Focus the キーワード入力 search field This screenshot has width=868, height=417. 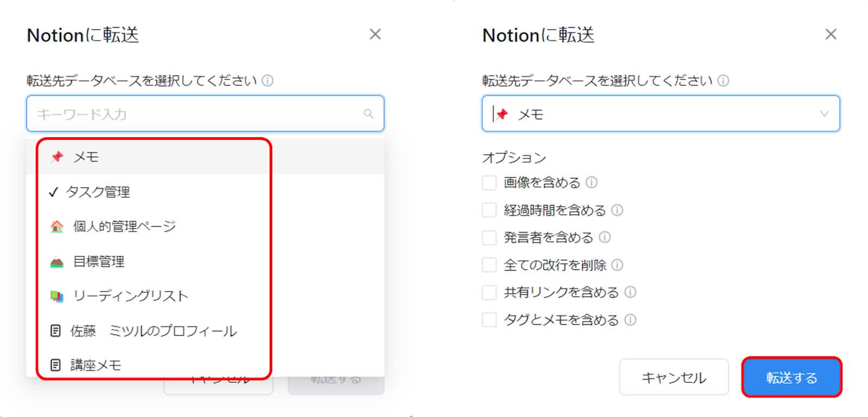(205, 113)
